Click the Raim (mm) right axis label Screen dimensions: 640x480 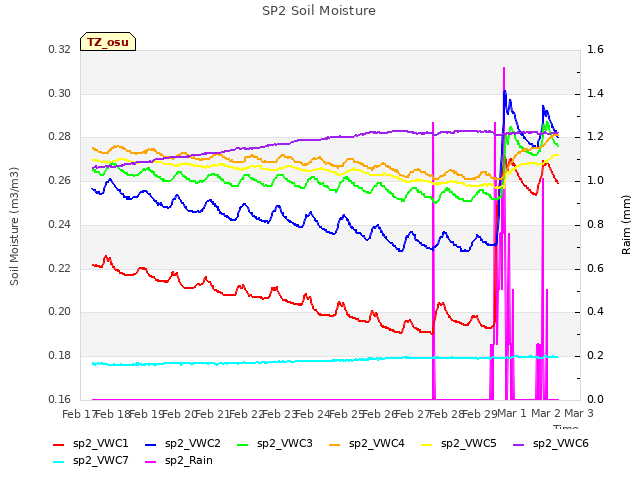[626, 225]
